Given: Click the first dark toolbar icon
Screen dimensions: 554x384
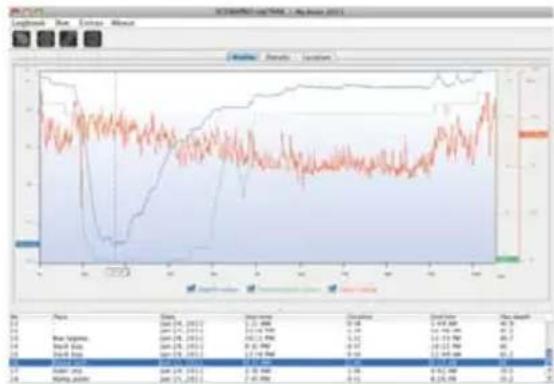Looking at the screenshot, I should coord(22,39).
